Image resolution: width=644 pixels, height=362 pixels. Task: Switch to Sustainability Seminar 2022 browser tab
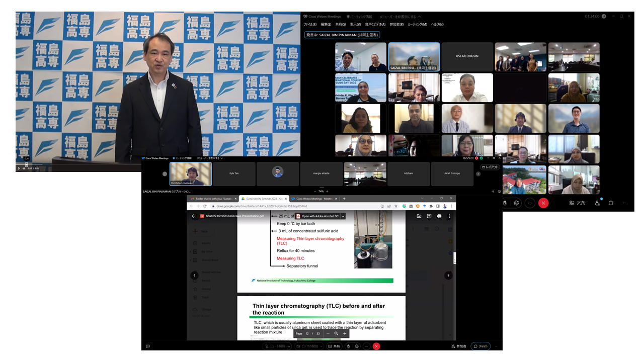265,199
